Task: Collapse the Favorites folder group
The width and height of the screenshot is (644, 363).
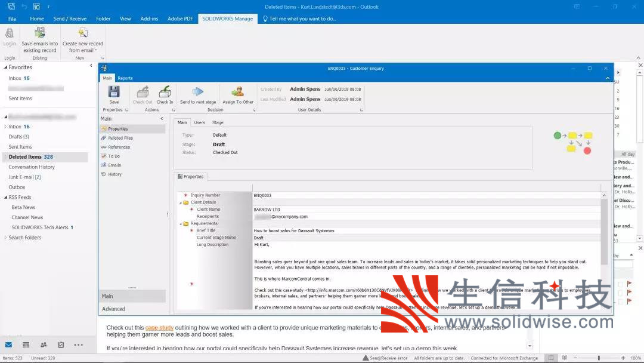Action: pyautogui.click(x=5, y=67)
